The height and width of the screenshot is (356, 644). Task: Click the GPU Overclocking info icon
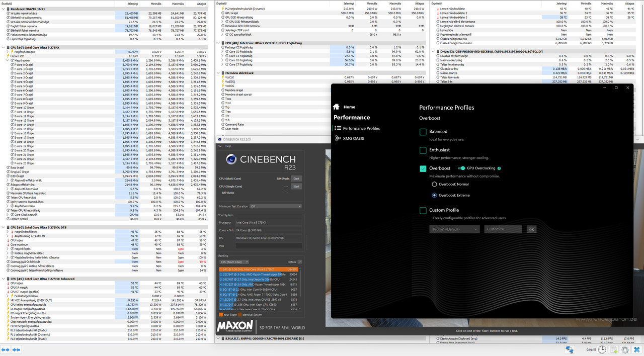499,168
